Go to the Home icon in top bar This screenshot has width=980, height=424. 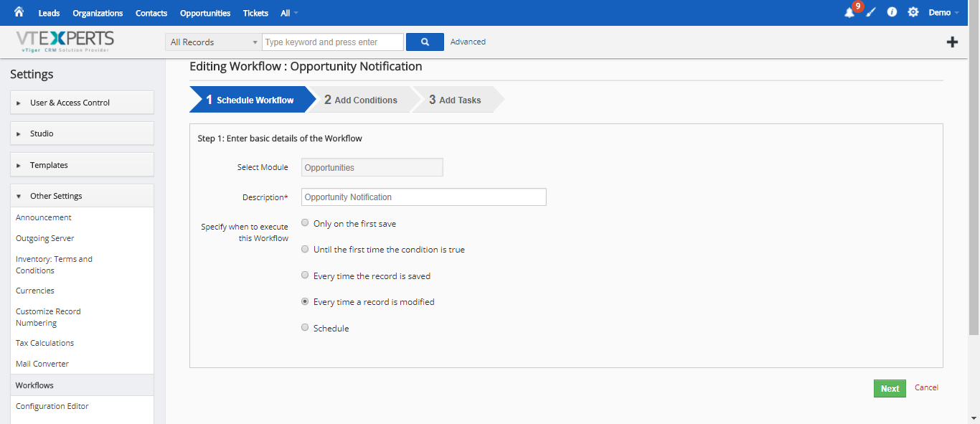coord(19,12)
